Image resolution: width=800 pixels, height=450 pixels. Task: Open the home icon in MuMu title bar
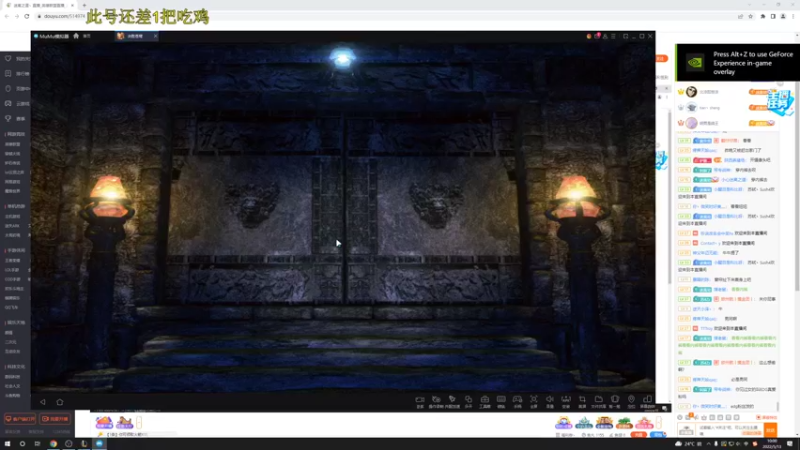tap(76, 36)
